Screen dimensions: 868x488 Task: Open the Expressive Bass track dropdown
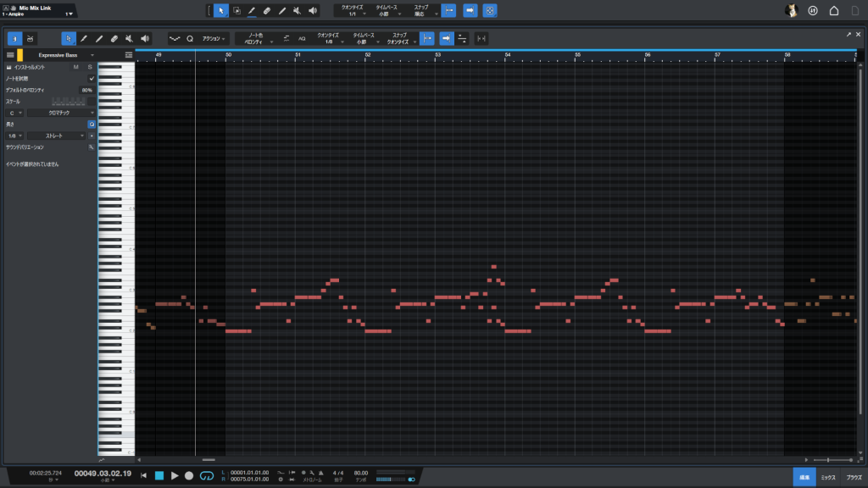pos(92,55)
